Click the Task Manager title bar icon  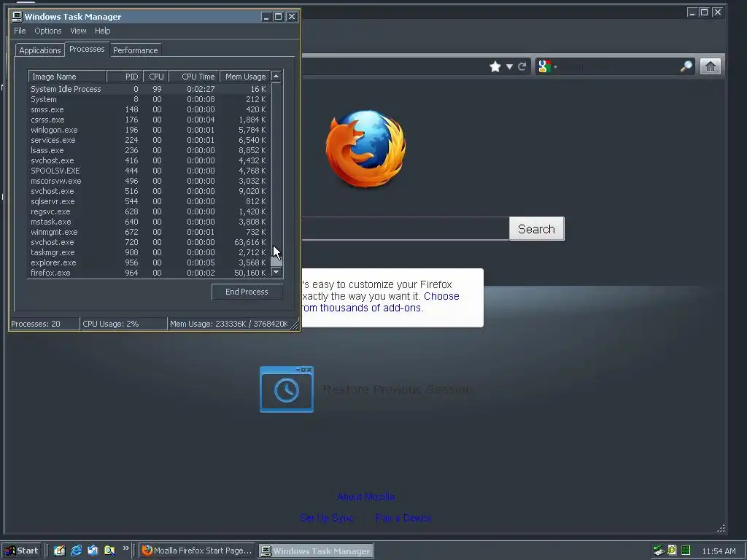pyautogui.click(x=18, y=17)
